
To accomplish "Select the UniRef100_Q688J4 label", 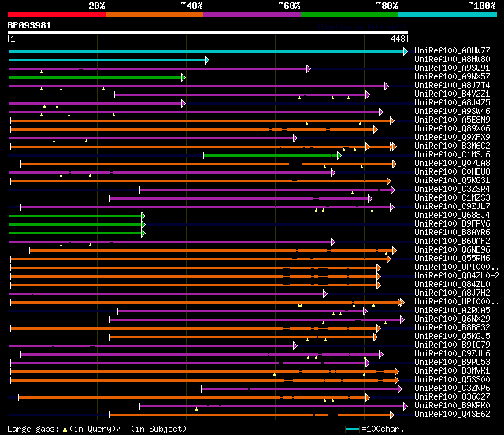I will click(x=452, y=216).
